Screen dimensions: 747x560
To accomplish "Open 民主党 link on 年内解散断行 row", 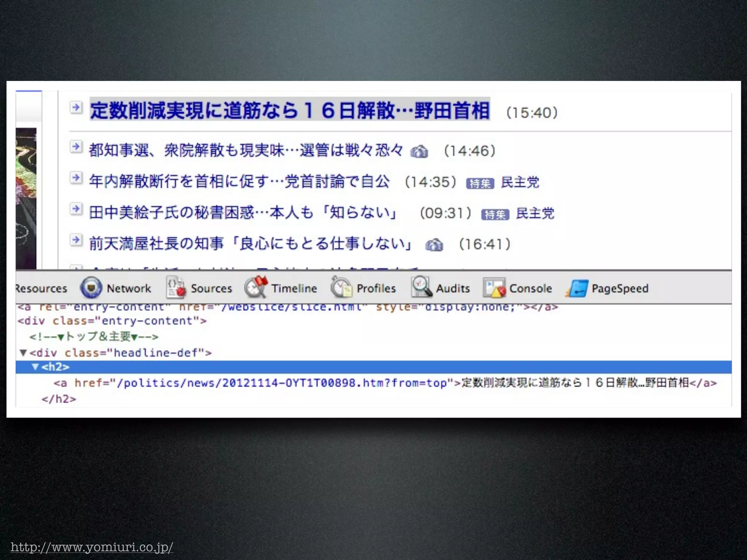I will click(x=520, y=182).
